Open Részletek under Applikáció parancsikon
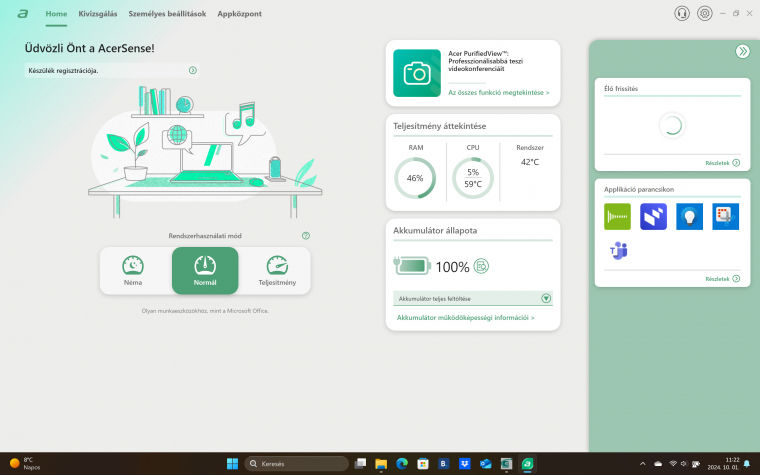This screenshot has width=760, height=475. pos(722,279)
